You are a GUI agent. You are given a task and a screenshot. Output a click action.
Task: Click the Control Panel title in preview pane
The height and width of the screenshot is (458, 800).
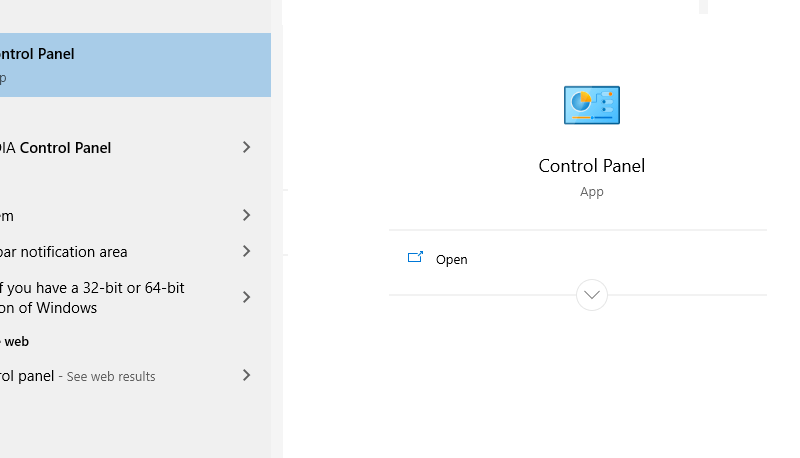click(x=591, y=166)
